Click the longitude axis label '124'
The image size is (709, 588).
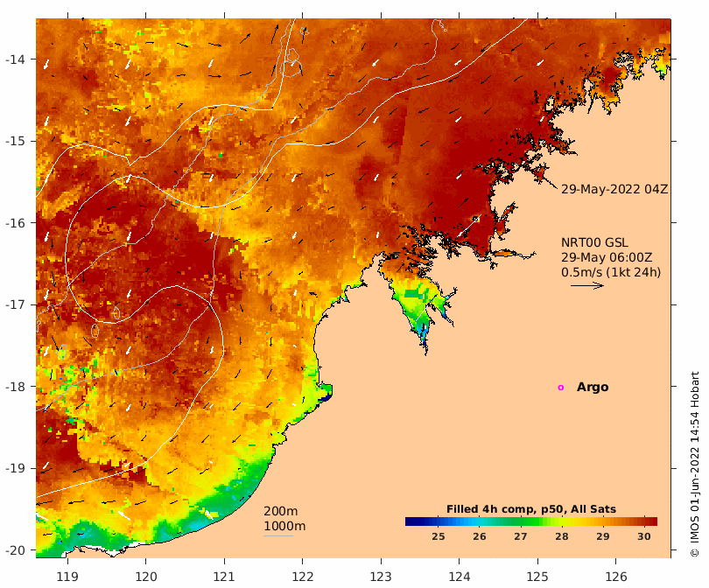point(460,577)
